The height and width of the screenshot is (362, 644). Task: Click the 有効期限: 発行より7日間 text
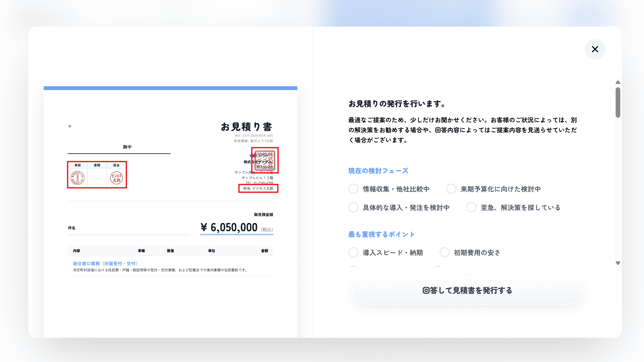click(253, 141)
